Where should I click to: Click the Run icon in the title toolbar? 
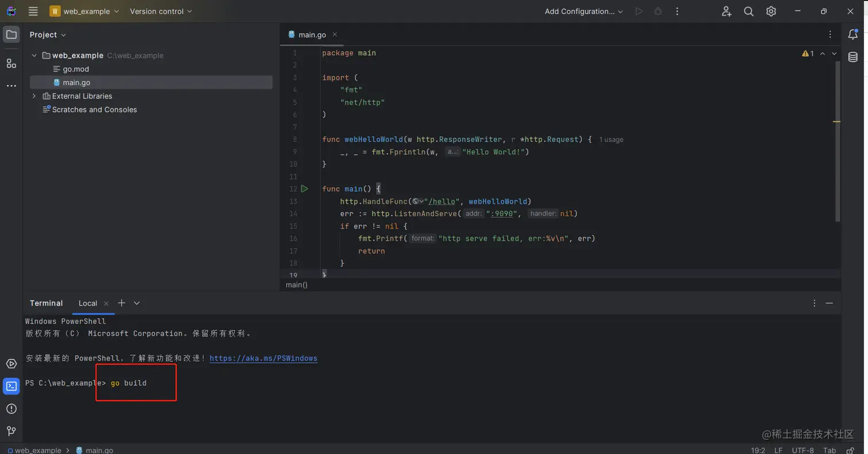[639, 11]
